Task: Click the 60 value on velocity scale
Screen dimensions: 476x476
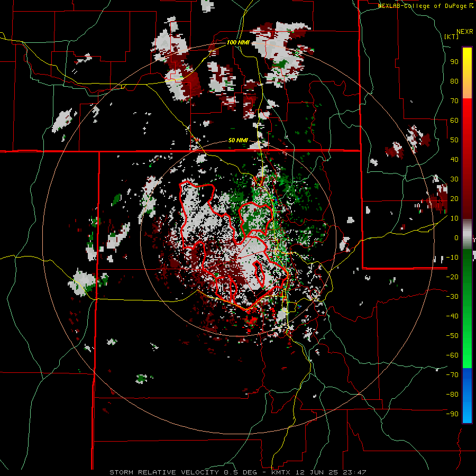Action: point(454,120)
